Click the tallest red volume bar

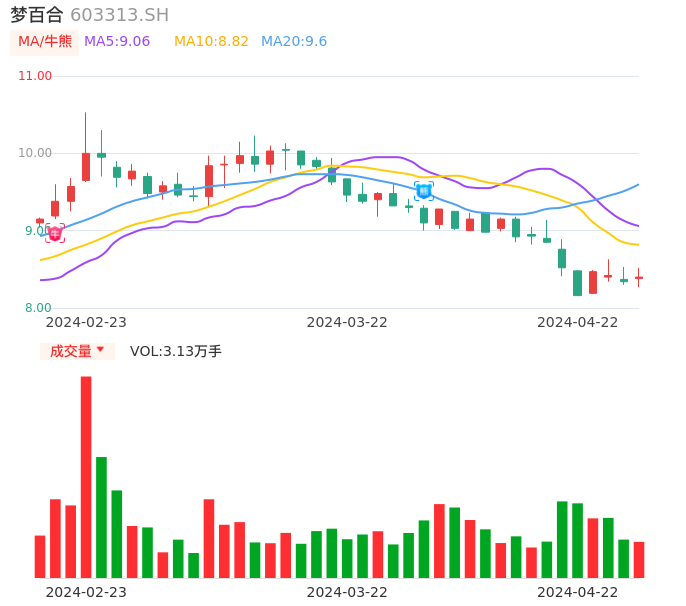click(x=86, y=476)
